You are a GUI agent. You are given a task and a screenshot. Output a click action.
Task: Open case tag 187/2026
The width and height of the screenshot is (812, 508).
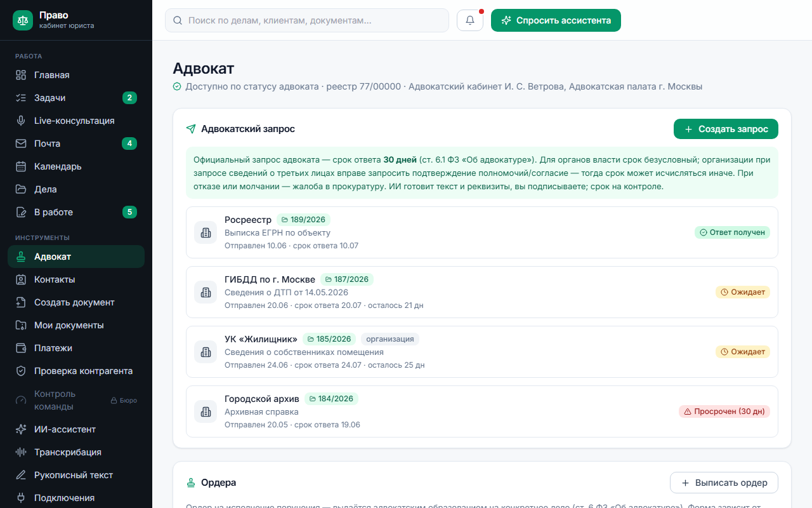347,279
